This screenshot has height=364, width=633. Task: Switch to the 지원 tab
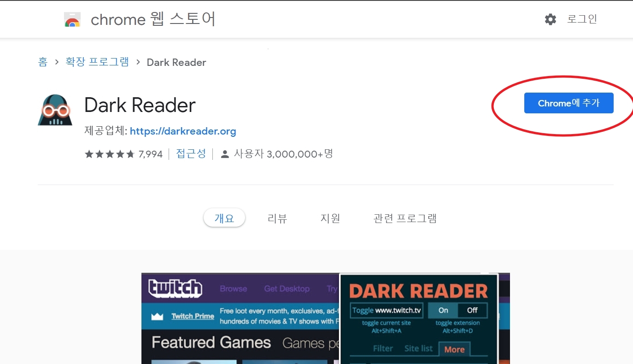(330, 218)
